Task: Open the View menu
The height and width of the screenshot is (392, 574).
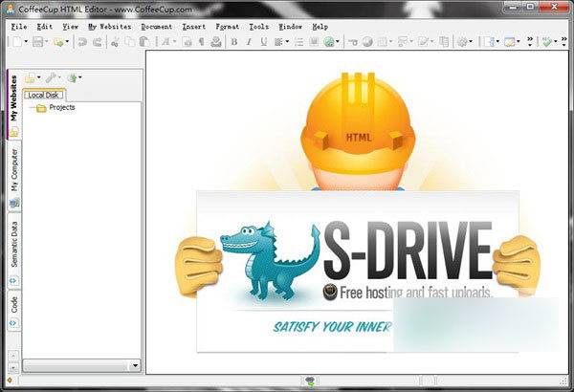Action: tap(70, 27)
